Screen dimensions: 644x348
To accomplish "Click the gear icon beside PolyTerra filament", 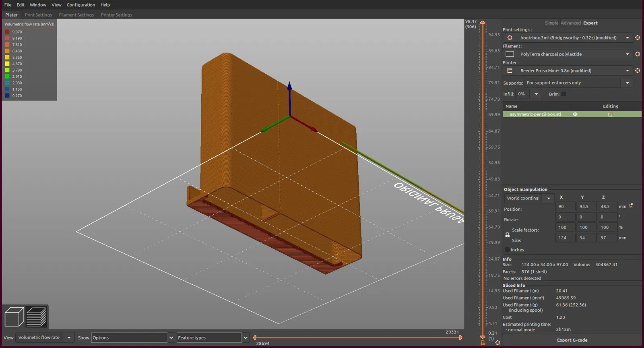I will [638, 54].
